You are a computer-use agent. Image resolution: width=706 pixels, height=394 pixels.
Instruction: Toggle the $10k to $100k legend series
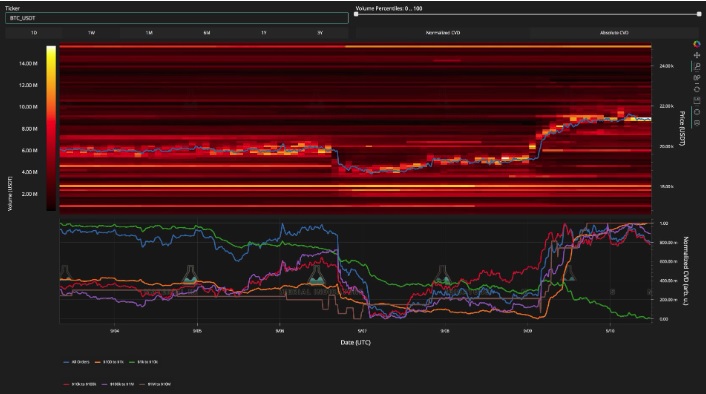tap(79, 384)
